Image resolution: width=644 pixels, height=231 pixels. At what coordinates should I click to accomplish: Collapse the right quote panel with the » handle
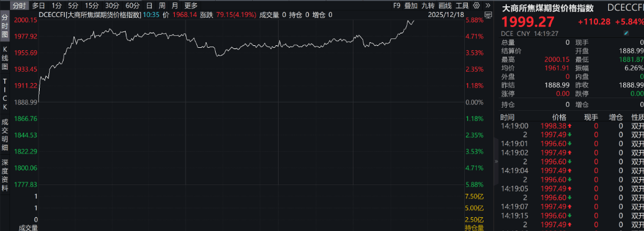[x=496, y=162]
